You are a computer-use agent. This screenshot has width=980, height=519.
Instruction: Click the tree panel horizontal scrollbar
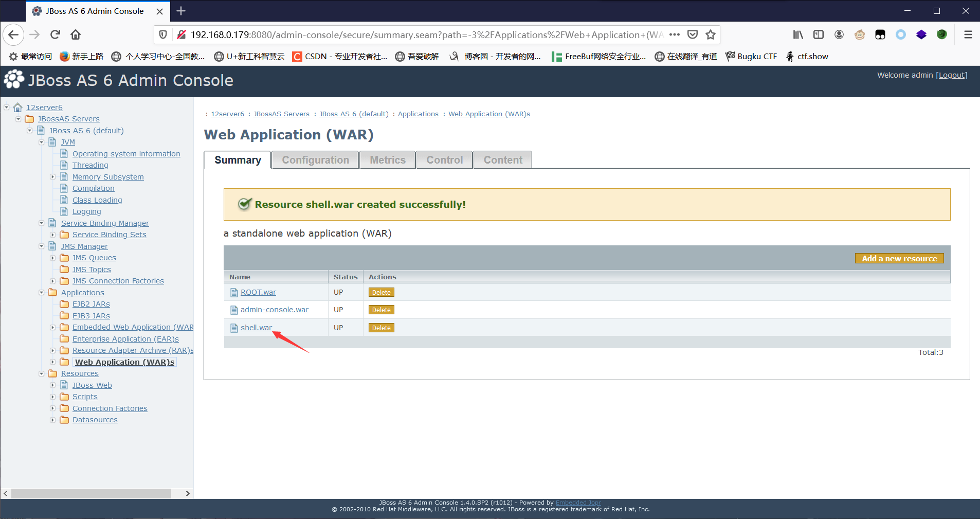click(x=91, y=493)
